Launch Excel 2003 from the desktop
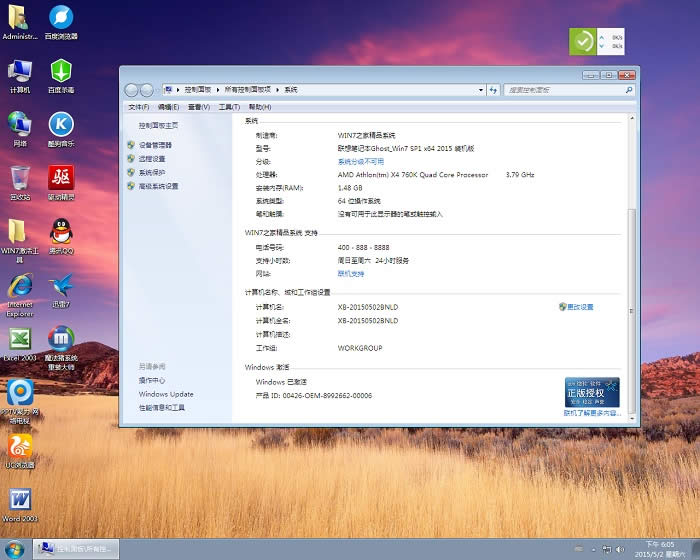This screenshot has width=700, height=560. 19,339
